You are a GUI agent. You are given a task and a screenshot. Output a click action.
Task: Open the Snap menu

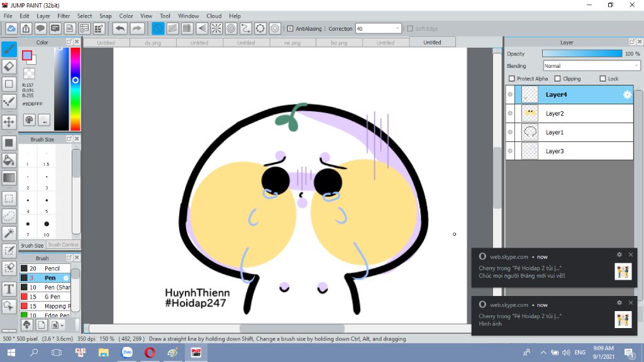[x=105, y=16]
